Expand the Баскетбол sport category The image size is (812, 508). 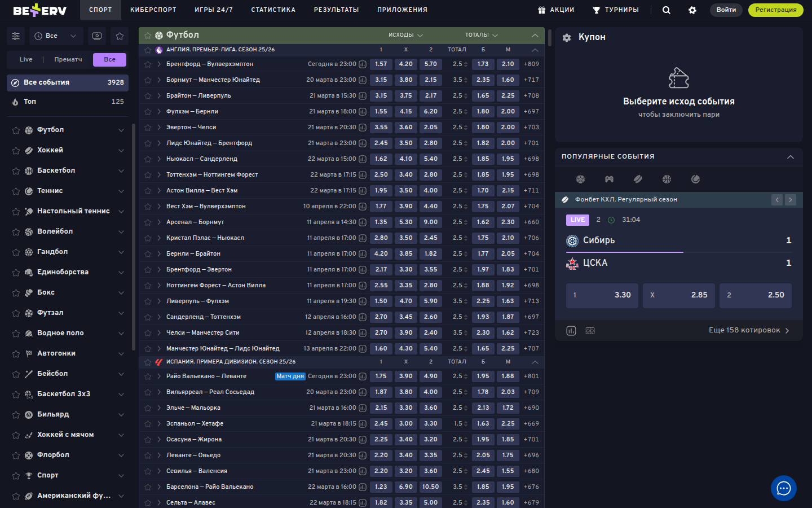pos(121,171)
